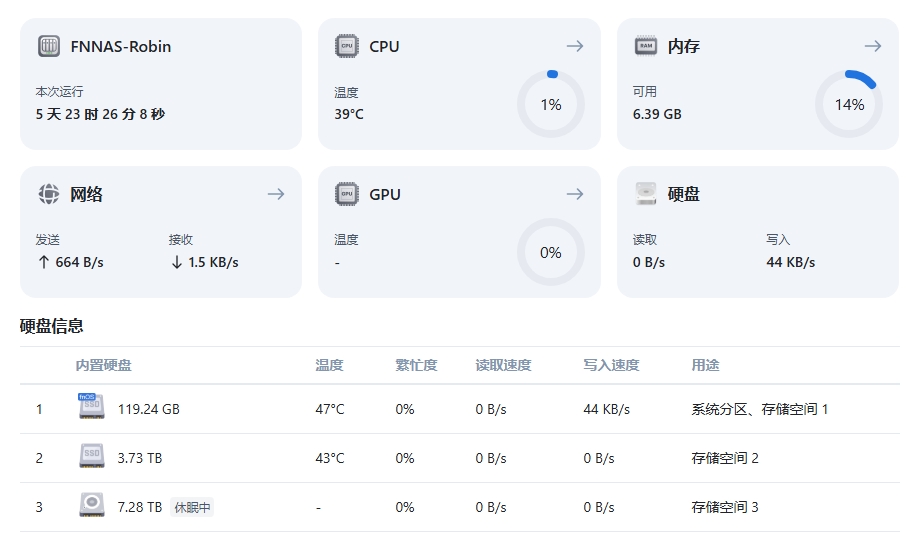Image resolution: width=910 pixels, height=533 pixels.
Task: Select the 存储空间 2 disk row
Action: point(459,458)
